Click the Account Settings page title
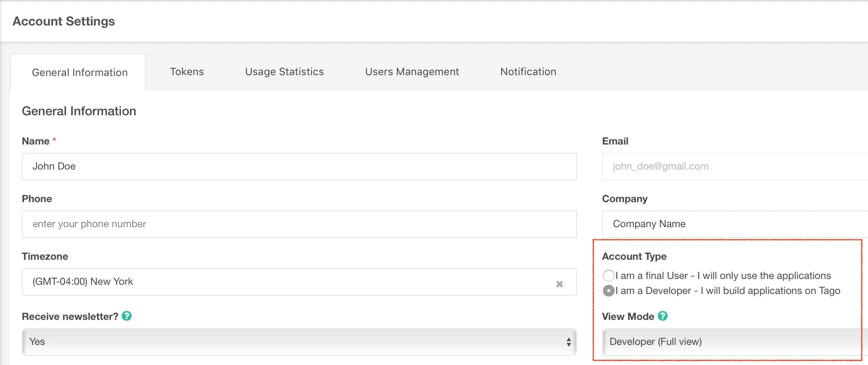This screenshot has width=868, height=365. tap(64, 21)
